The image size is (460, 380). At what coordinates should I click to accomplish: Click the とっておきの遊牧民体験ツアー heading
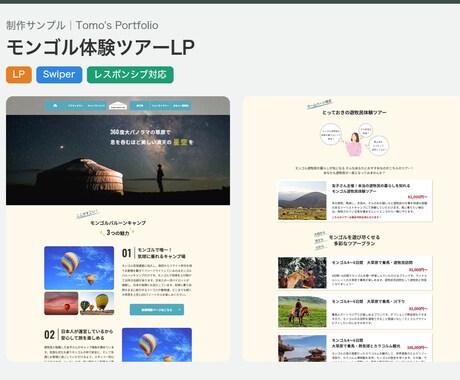[354, 113]
